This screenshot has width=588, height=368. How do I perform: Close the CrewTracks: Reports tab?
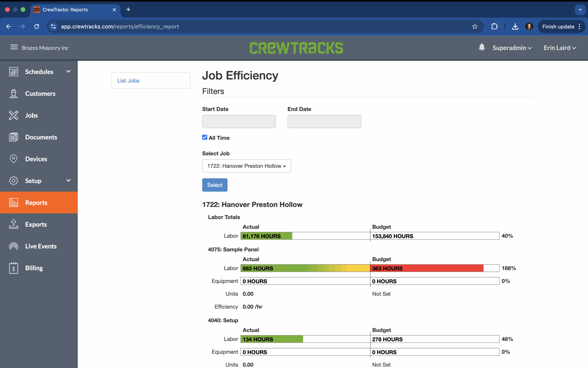coord(114,10)
